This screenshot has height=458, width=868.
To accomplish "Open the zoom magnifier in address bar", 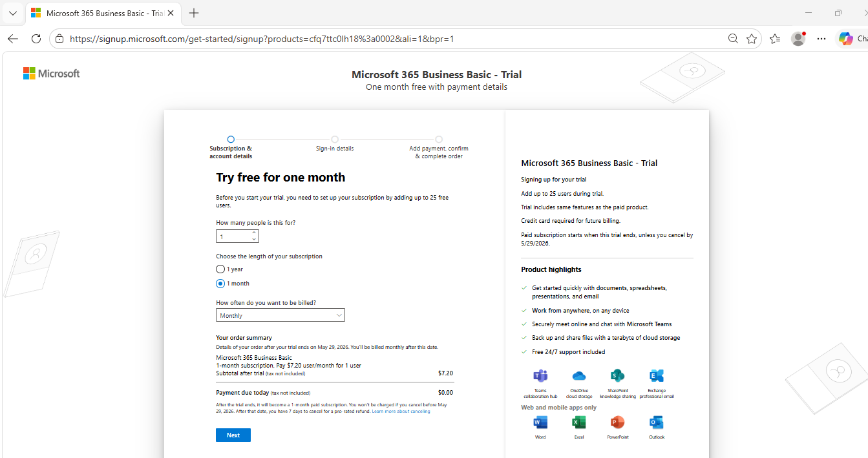I will point(733,39).
